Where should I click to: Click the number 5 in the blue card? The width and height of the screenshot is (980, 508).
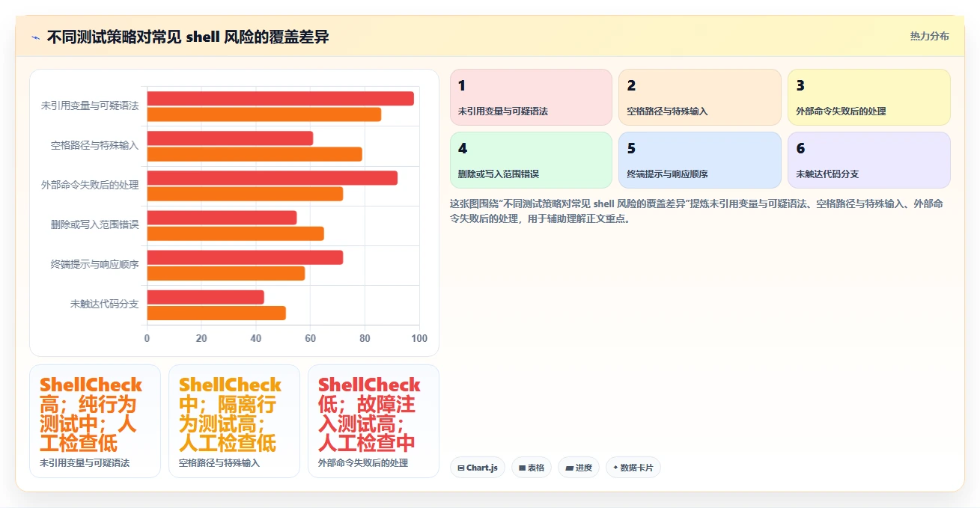pos(631,149)
